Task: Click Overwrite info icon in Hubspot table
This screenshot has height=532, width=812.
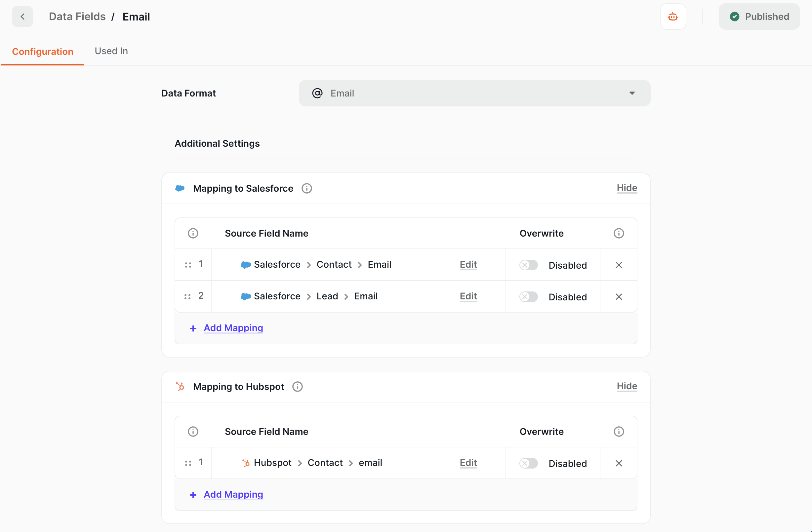Action: tap(619, 432)
